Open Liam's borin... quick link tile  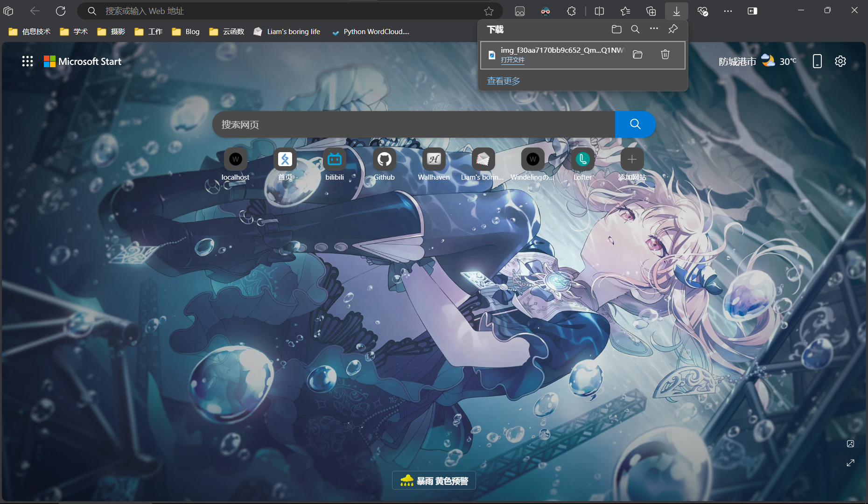483,165
